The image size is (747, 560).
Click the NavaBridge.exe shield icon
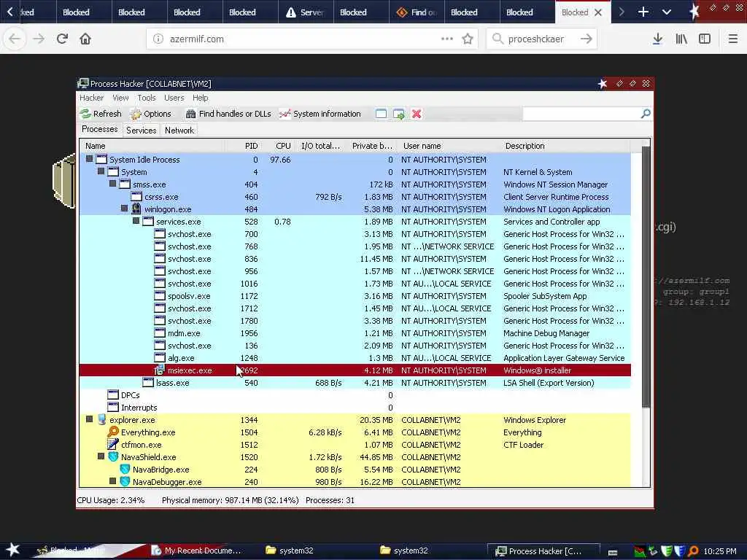point(125,469)
